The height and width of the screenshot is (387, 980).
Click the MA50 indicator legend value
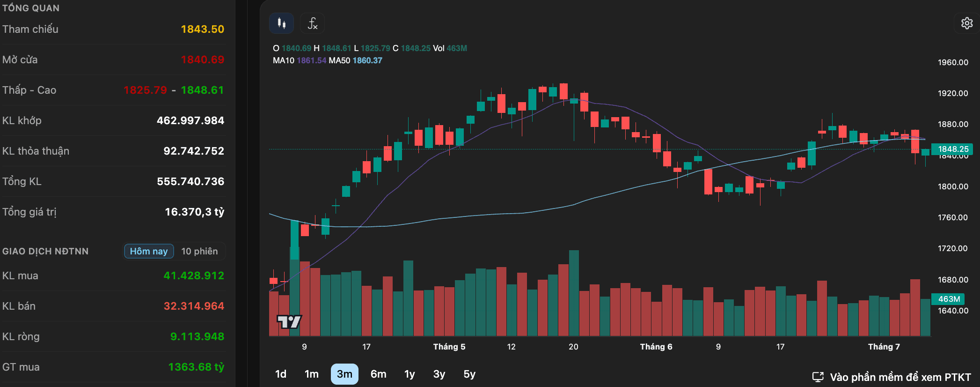point(367,60)
